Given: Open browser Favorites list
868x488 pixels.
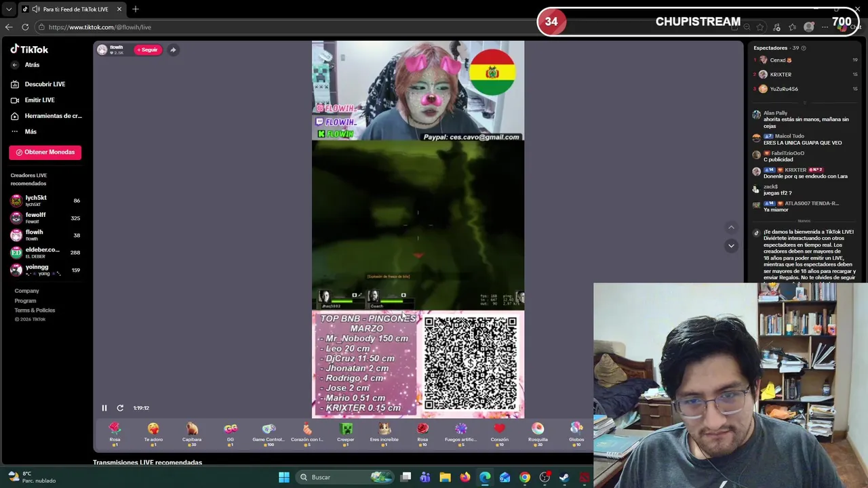Looking at the screenshot, I should pos(793,27).
